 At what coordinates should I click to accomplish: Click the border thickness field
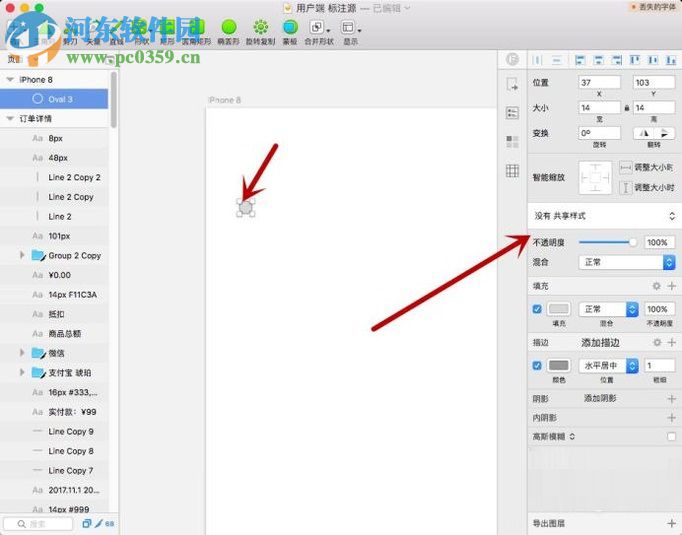click(x=659, y=365)
